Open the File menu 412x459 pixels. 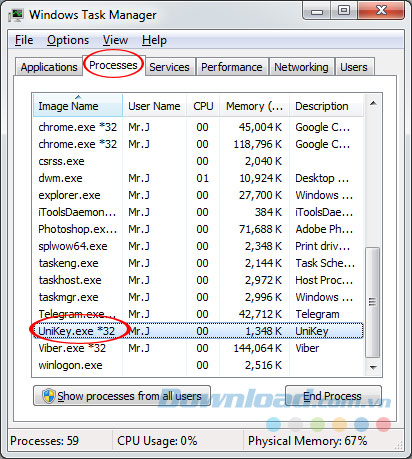[x=24, y=40]
